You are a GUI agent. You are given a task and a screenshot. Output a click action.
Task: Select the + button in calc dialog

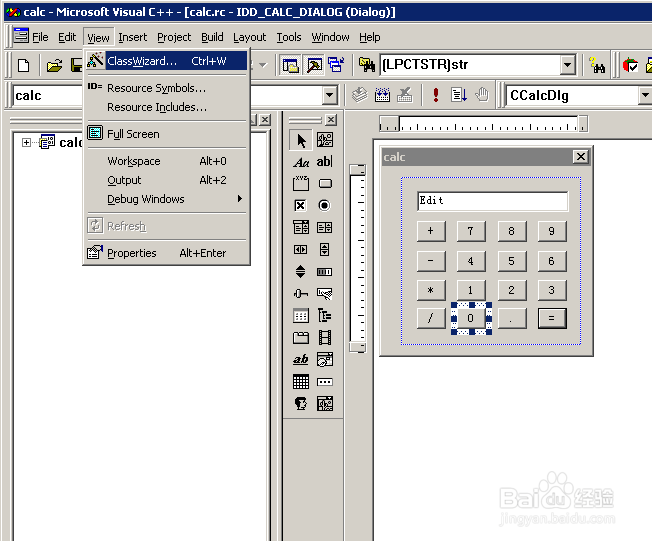(x=431, y=231)
